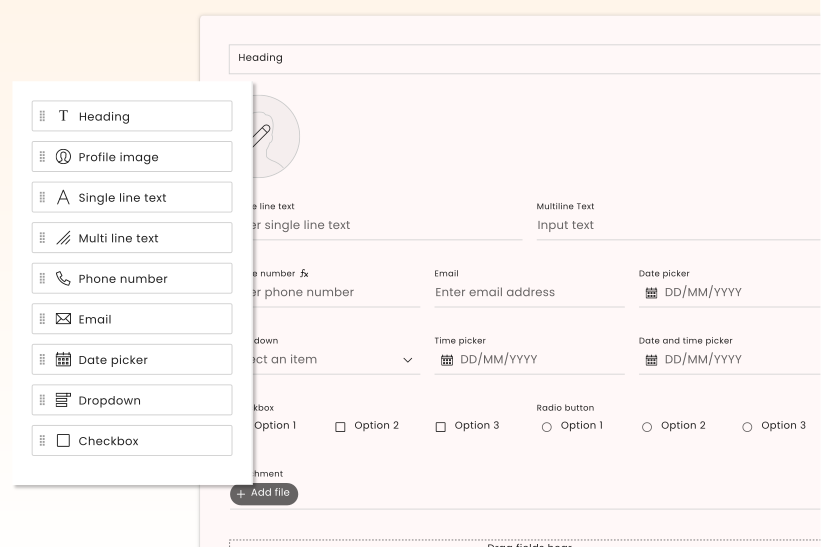Check the Option 2 checkbox
Image resolution: width=822 pixels, height=547 pixels.
(x=340, y=427)
